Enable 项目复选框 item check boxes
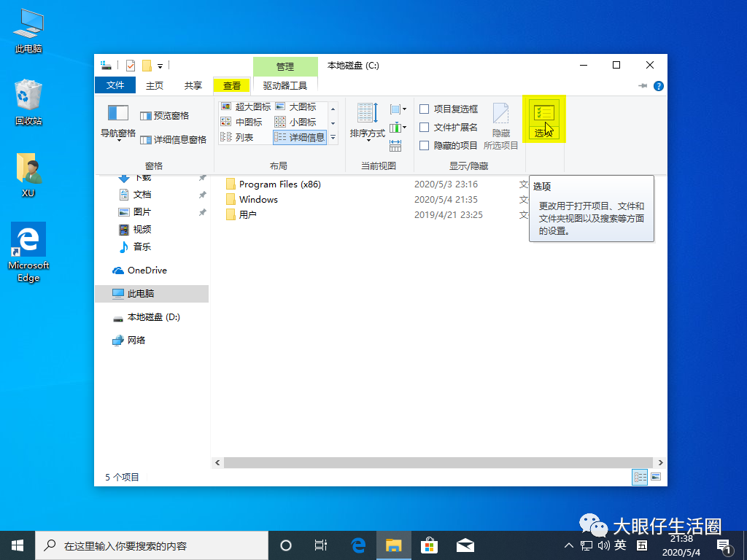Screen dimensions: 747x560 [446, 108]
